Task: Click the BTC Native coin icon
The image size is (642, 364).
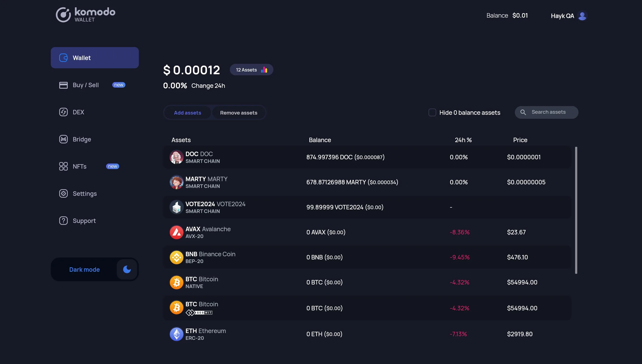Action: click(x=176, y=282)
